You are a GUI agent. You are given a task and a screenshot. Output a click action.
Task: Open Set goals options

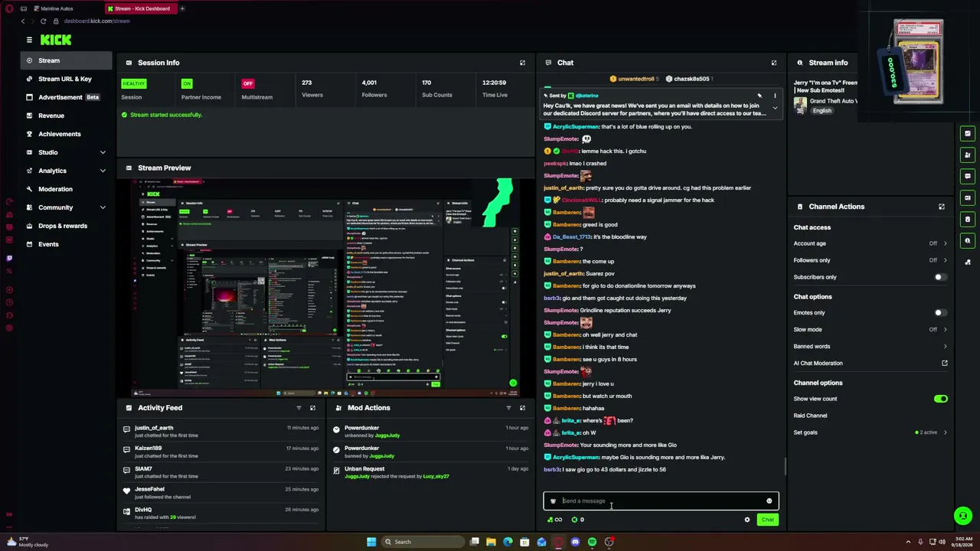tap(871, 432)
